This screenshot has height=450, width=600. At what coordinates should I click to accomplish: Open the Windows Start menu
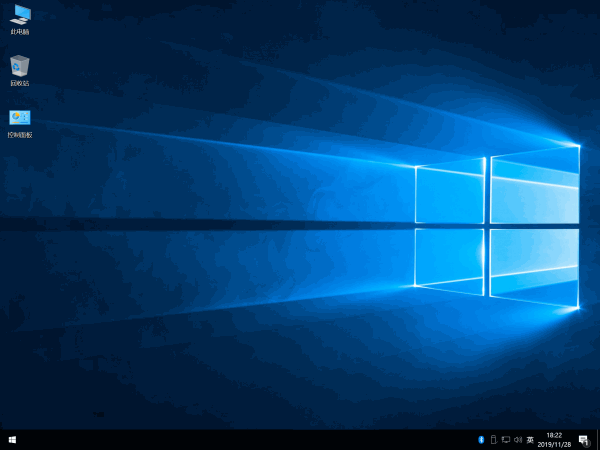pyautogui.click(x=11, y=439)
